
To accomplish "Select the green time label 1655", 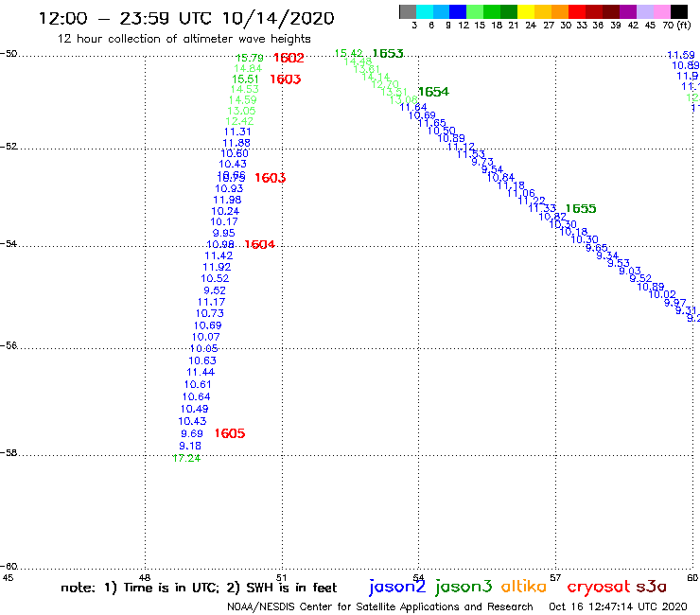I will coord(581,208).
